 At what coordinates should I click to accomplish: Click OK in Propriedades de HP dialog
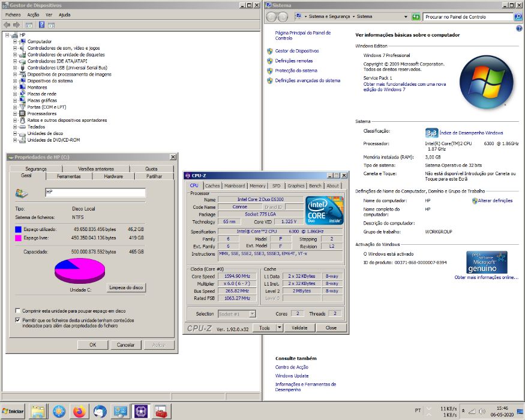[93, 344]
